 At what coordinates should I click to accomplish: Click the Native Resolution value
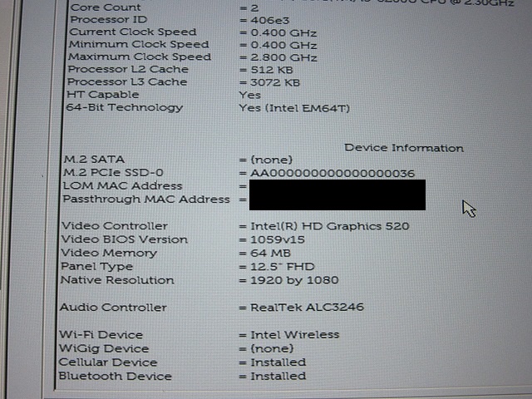pyautogui.click(x=294, y=280)
